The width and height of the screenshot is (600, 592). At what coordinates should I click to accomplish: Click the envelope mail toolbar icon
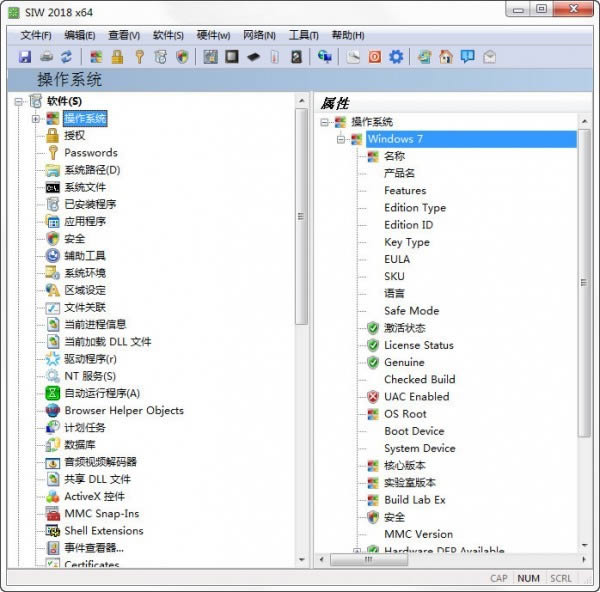coord(489,57)
